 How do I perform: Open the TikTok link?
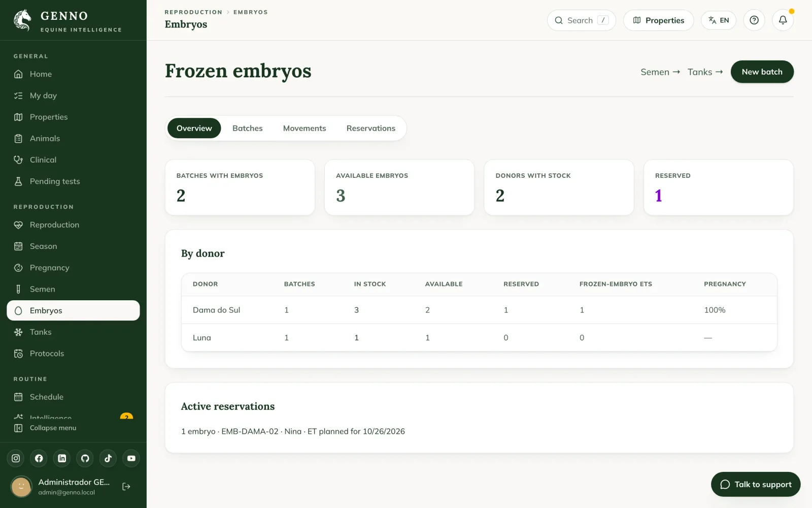tap(108, 458)
